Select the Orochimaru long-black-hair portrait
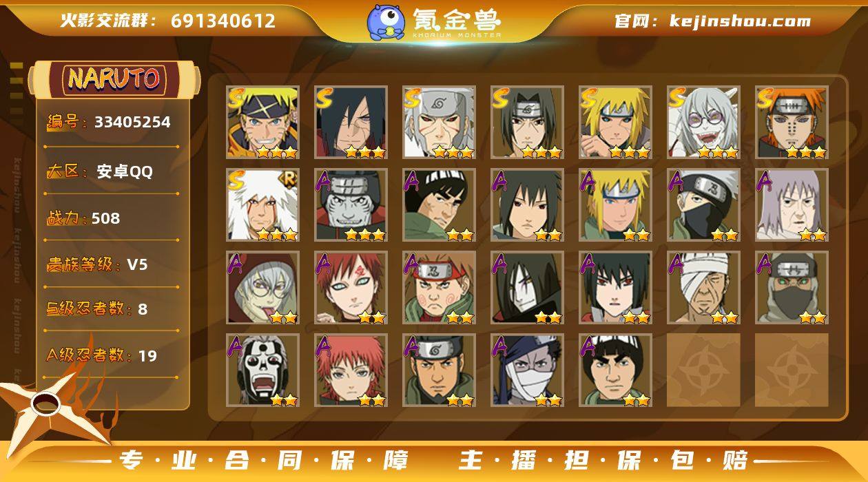868x482 pixels. click(x=527, y=288)
